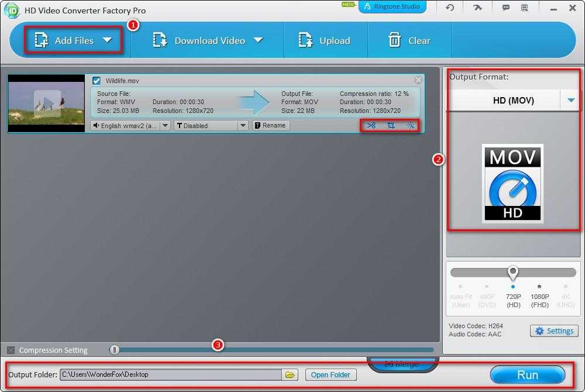
Task: Click Download Video in the toolbar
Action: pyautogui.click(x=208, y=40)
